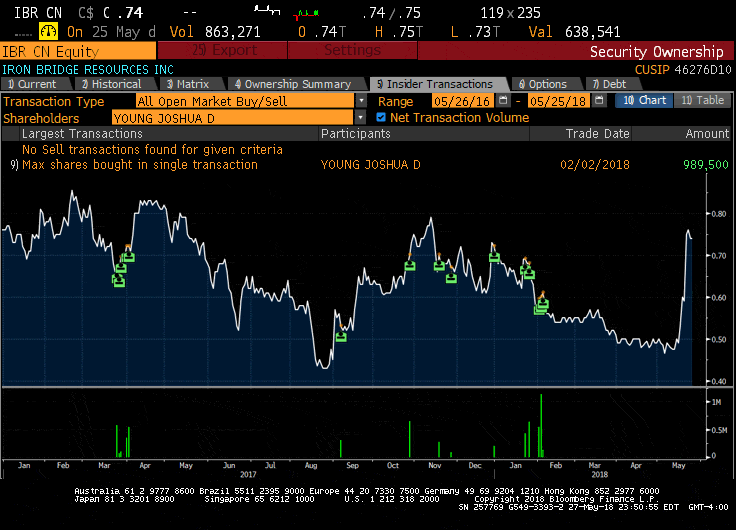
Task: Click the green buy marker in October 2017
Action: tap(409, 265)
